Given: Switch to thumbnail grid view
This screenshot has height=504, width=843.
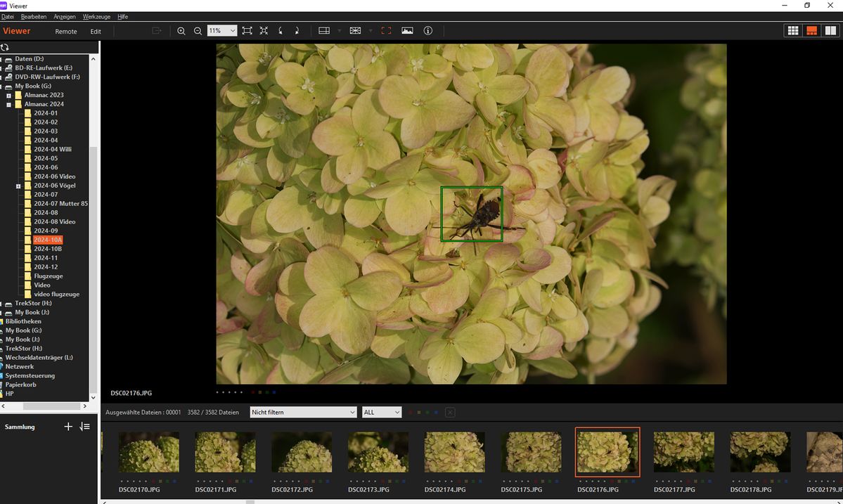Looking at the screenshot, I should (x=793, y=31).
